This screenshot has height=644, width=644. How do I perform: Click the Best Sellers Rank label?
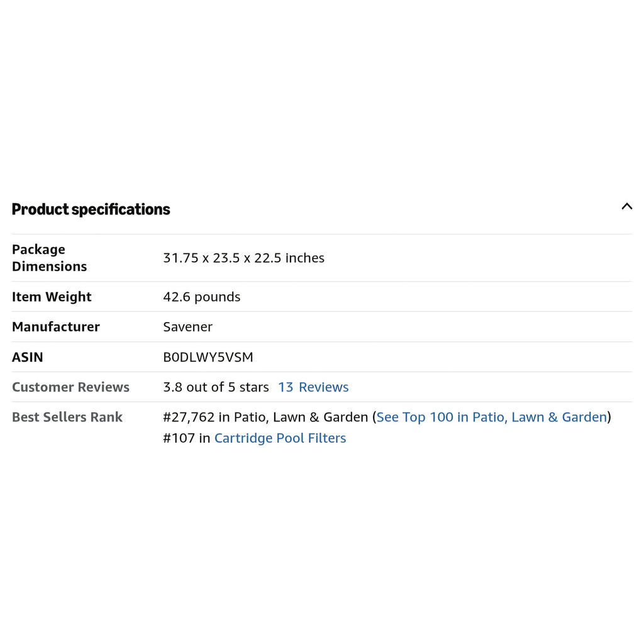(67, 417)
